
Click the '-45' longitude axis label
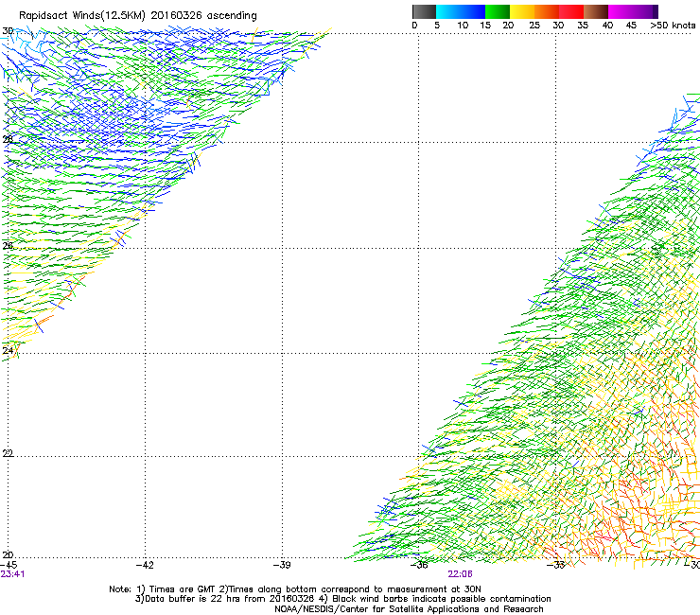click(x=9, y=565)
